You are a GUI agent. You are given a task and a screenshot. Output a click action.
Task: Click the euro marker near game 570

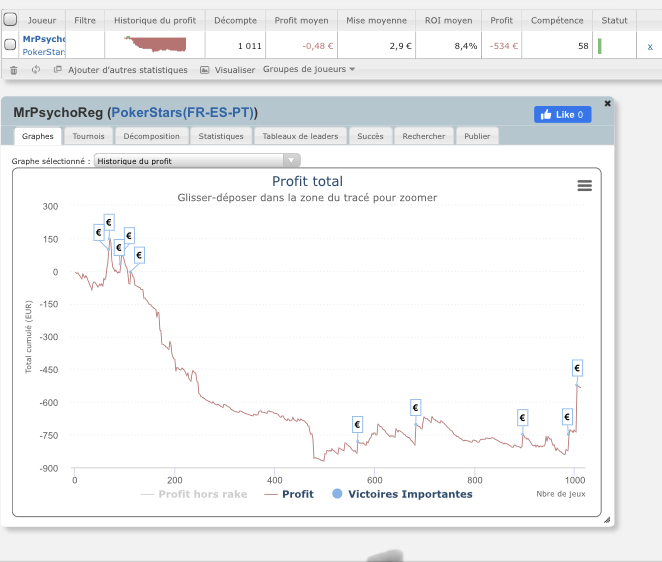pos(358,424)
